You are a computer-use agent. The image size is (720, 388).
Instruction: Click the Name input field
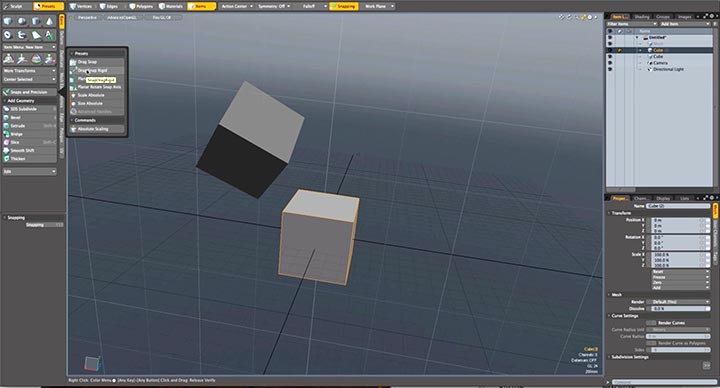pos(678,206)
